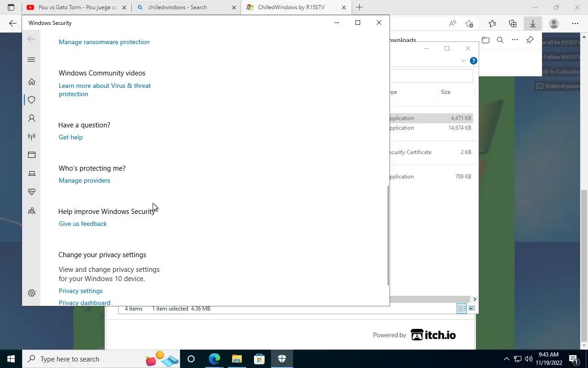
Task: Select Virus & threat protection shield icon
Action: (32, 100)
